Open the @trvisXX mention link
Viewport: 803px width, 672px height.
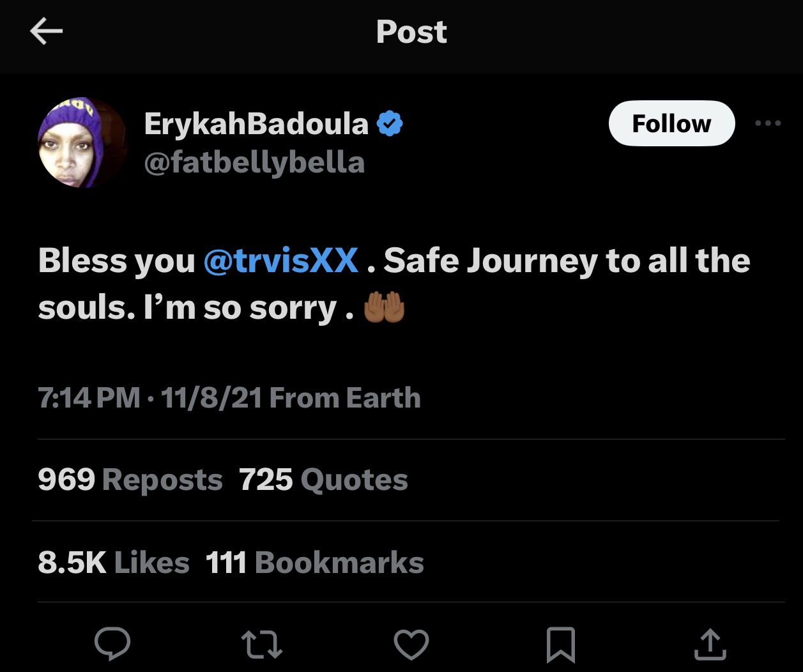[281, 260]
